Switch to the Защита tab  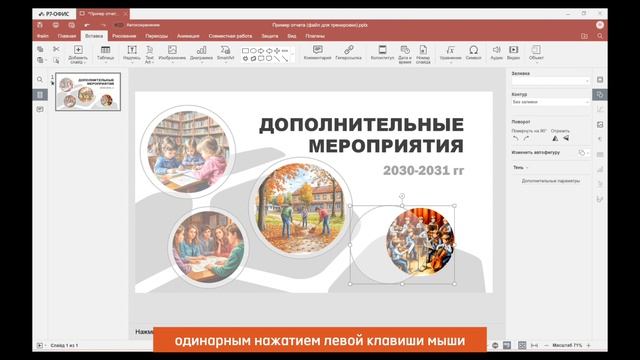270,36
